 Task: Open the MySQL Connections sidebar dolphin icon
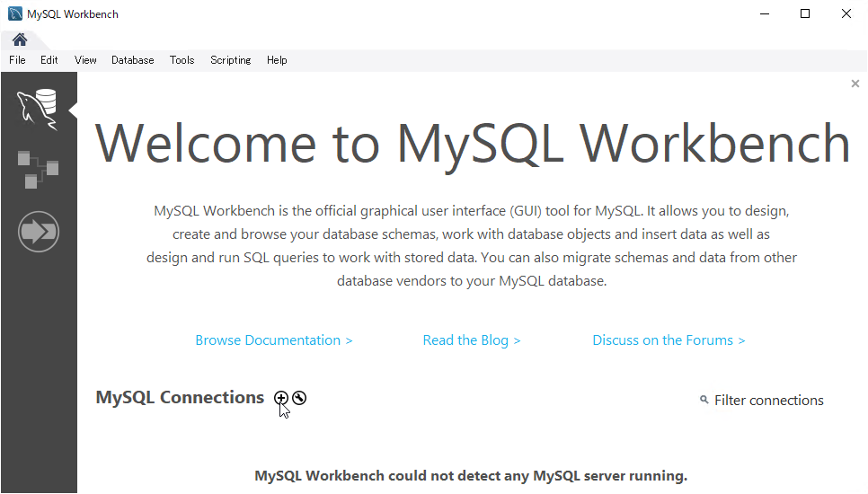(38, 110)
